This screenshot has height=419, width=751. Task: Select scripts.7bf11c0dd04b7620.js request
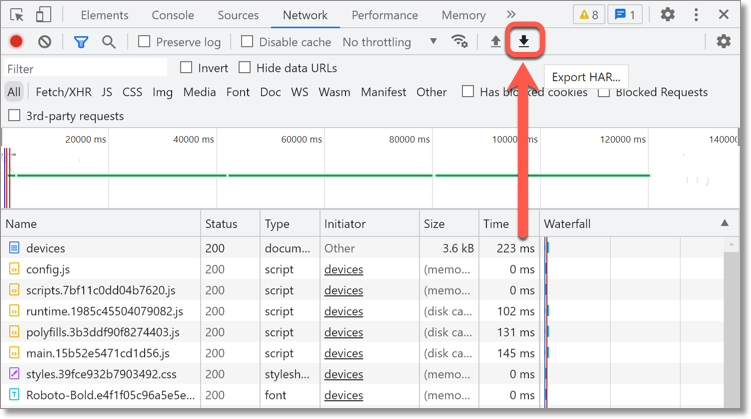point(101,290)
